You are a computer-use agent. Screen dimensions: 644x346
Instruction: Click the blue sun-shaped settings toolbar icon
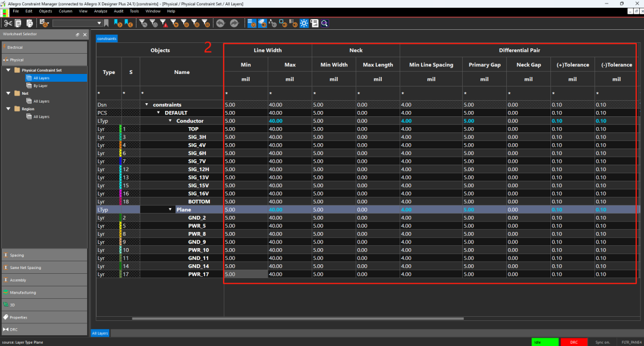click(304, 23)
